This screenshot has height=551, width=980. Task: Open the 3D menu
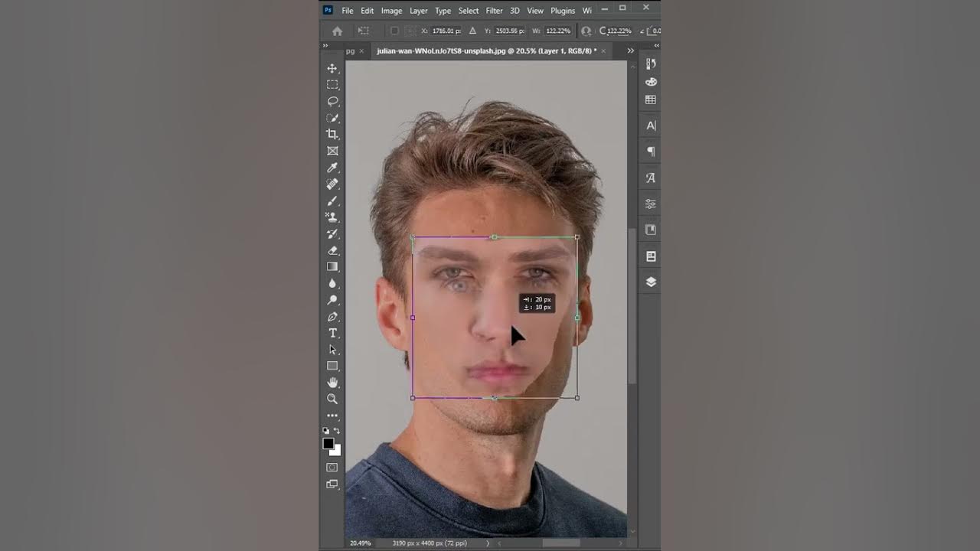(515, 11)
